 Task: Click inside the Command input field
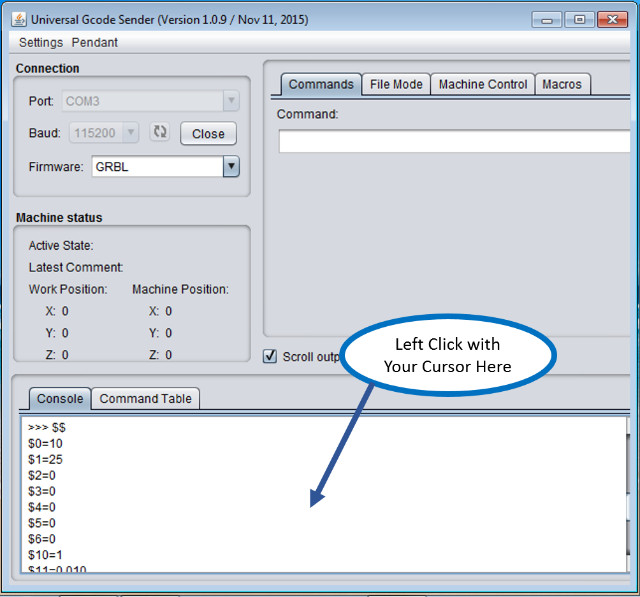[x=454, y=141]
